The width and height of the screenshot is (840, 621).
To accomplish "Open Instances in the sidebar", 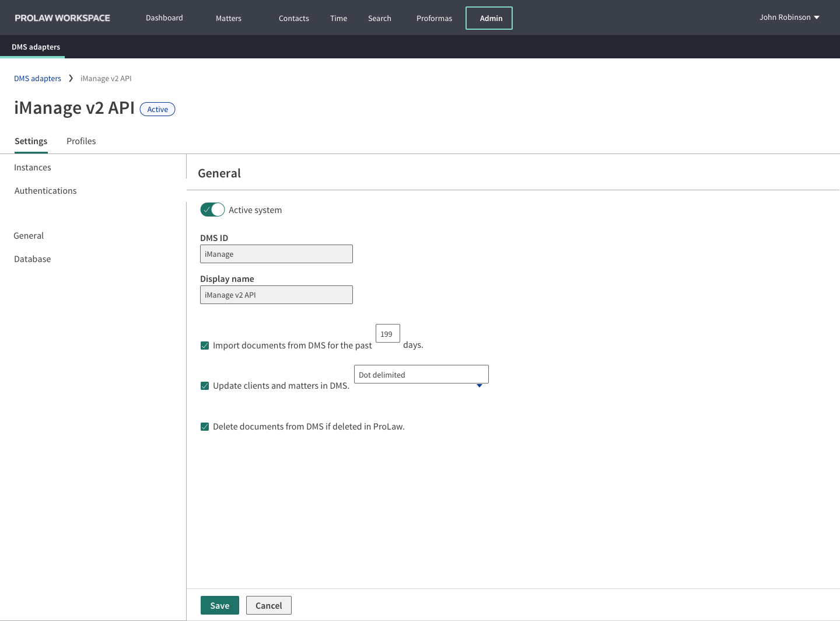I will point(33,168).
